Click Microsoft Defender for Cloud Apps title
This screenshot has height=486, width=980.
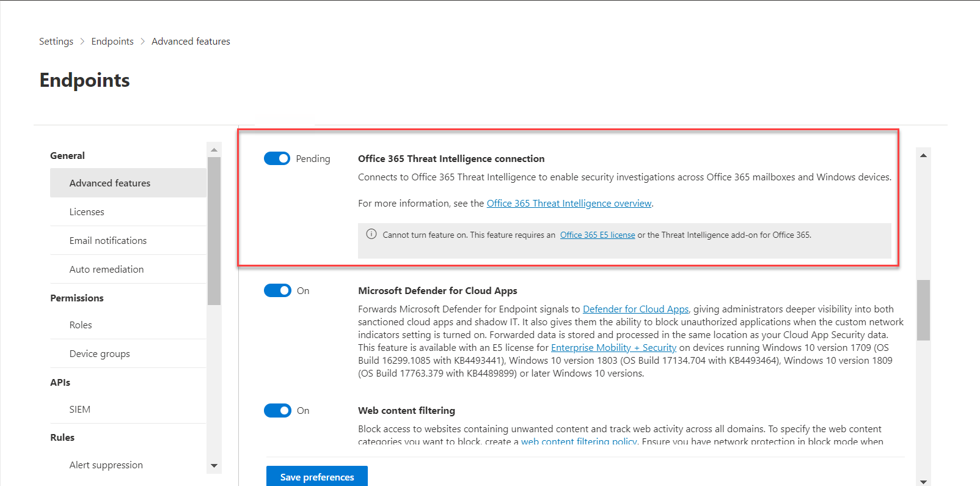pyautogui.click(x=437, y=290)
